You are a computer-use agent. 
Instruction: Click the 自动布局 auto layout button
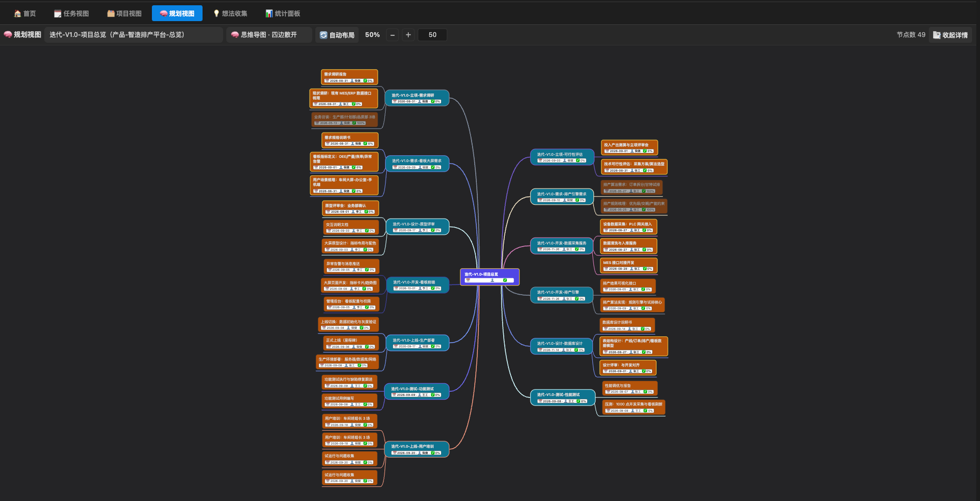click(x=337, y=35)
